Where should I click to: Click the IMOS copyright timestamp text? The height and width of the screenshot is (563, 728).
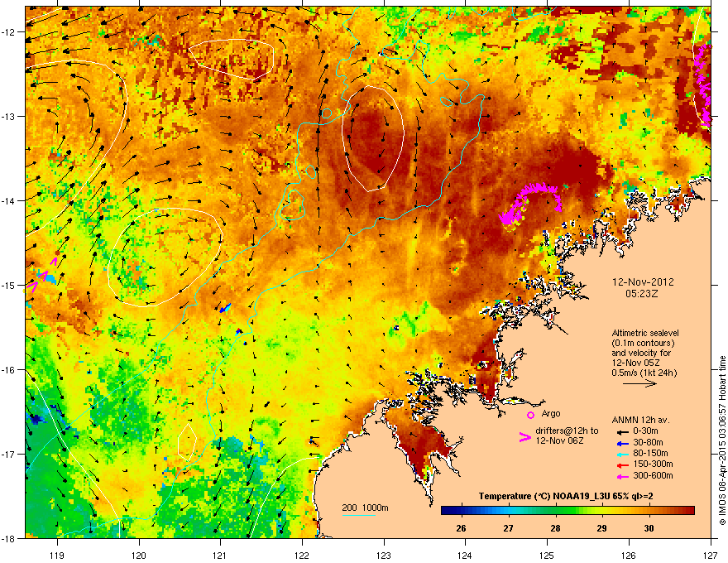pyautogui.click(x=722, y=440)
